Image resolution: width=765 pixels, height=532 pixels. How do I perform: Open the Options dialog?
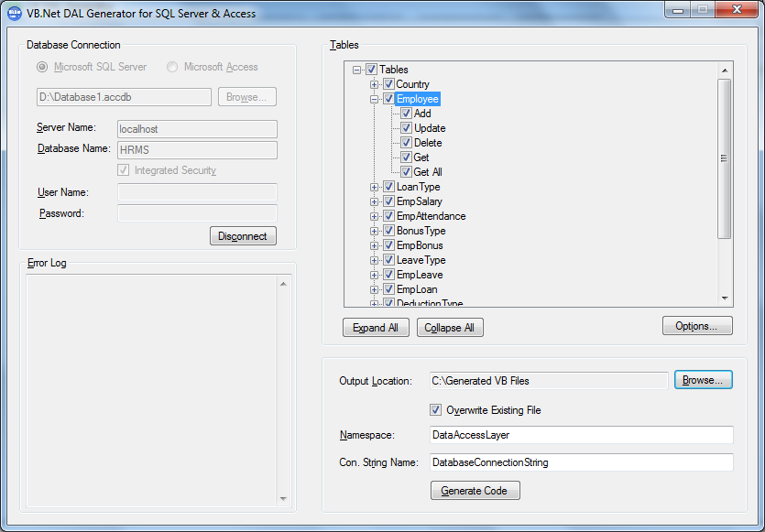[x=697, y=325]
